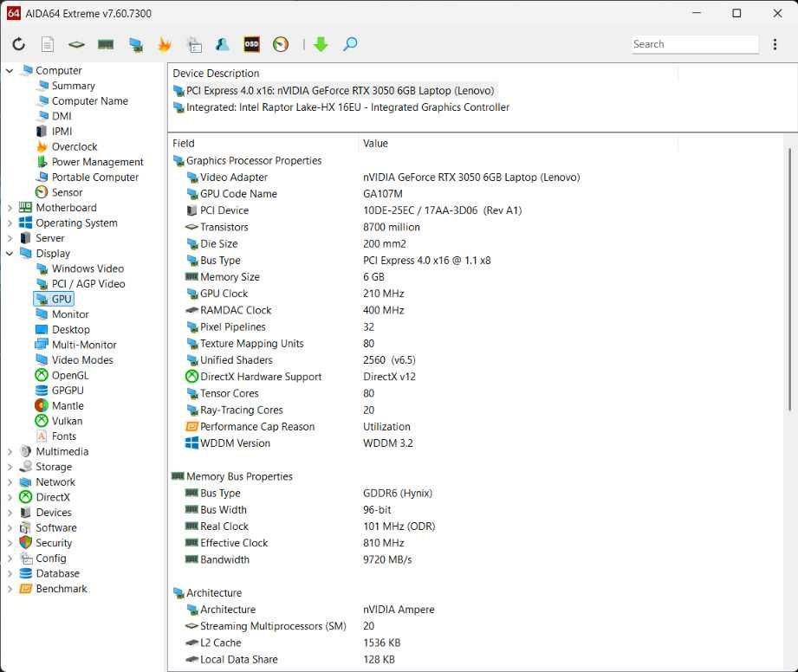Image resolution: width=798 pixels, height=672 pixels.
Task: Click the memory module toolbar icon
Action: click(106, 44)
